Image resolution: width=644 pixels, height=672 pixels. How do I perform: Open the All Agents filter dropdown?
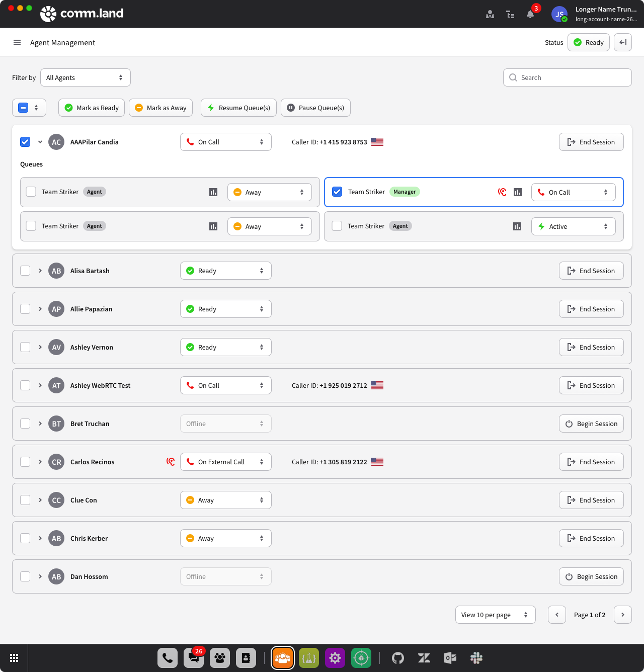pos(86,77)
